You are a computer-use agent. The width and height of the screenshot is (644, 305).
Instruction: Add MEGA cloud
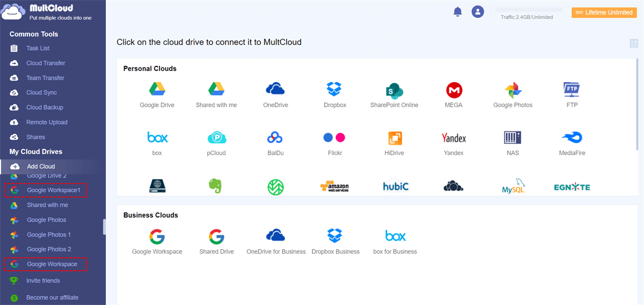453,95
